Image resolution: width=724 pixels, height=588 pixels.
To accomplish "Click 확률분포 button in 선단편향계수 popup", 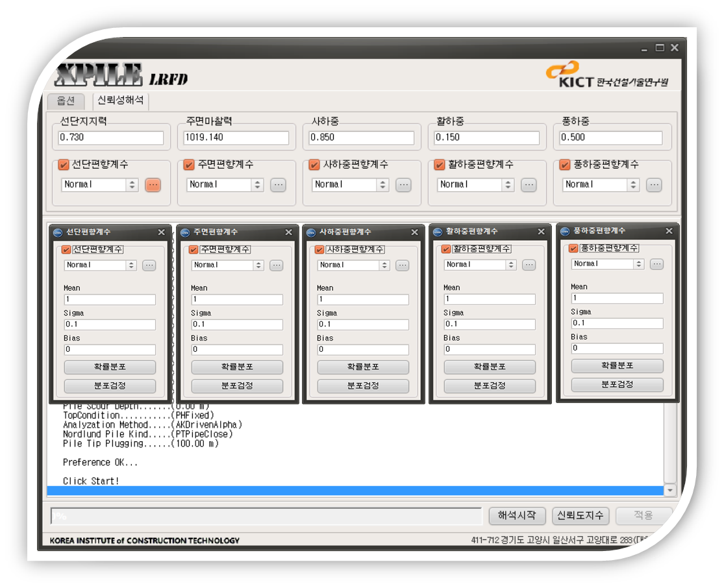I will click(x=110, y=367).
